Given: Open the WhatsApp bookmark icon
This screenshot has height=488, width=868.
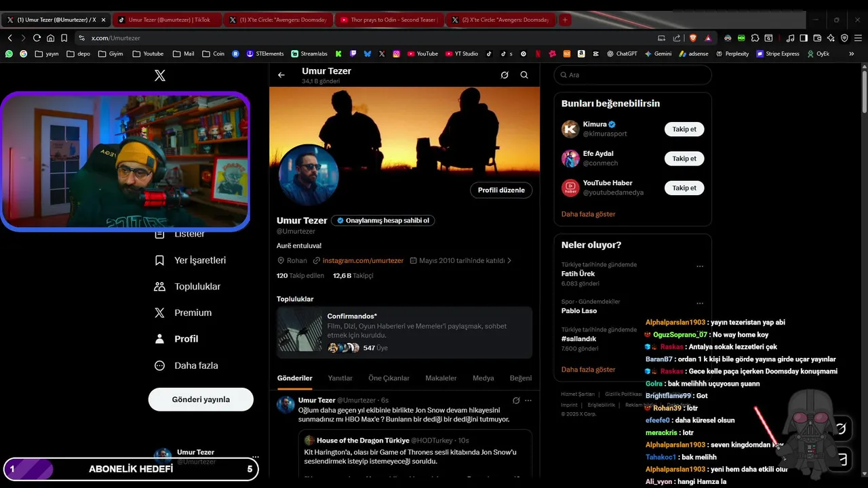Looking at the screenshot, I should click(x=9, y=54).
